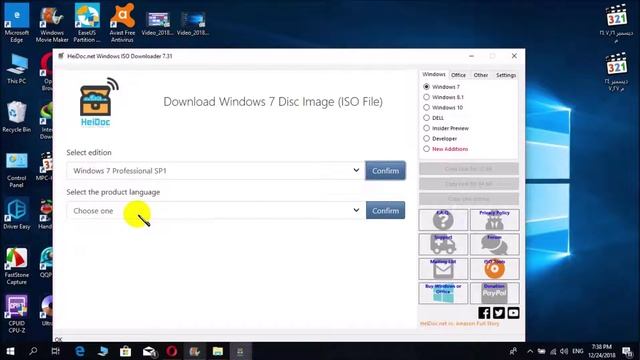The image size is (640, 360).
Task: Click the Windows Start button
Action: click(11, 351)
